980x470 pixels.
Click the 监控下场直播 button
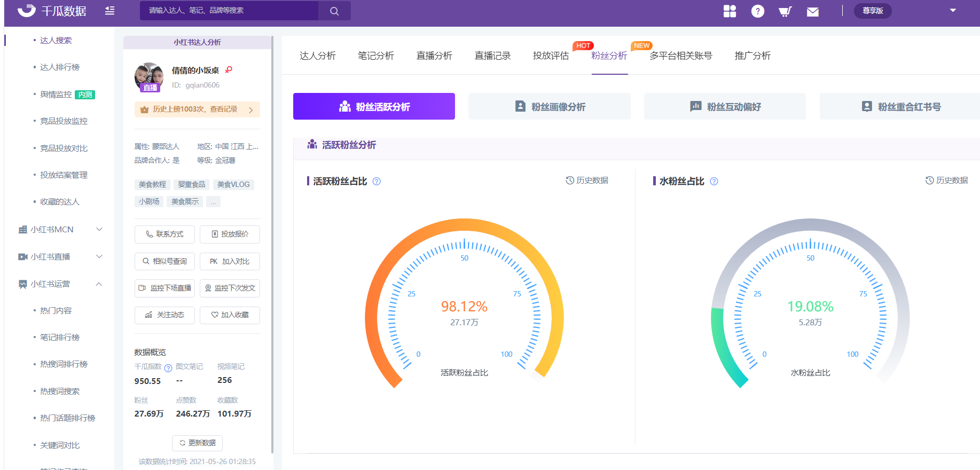[164, 288]
